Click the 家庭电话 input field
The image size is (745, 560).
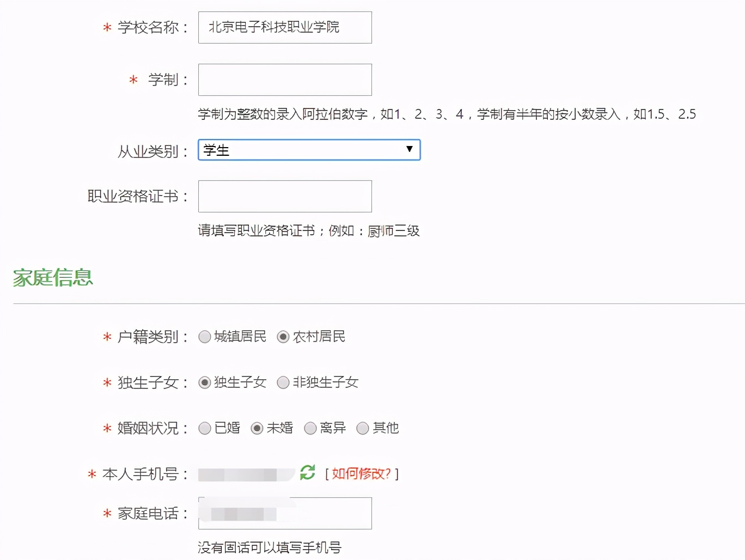[283, 513]
